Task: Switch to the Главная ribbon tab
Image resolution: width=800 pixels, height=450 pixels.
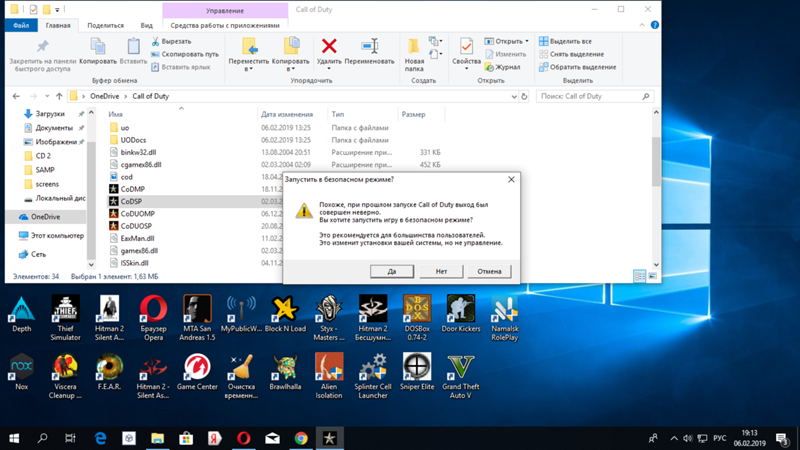Action: click(x=58, y=25)
